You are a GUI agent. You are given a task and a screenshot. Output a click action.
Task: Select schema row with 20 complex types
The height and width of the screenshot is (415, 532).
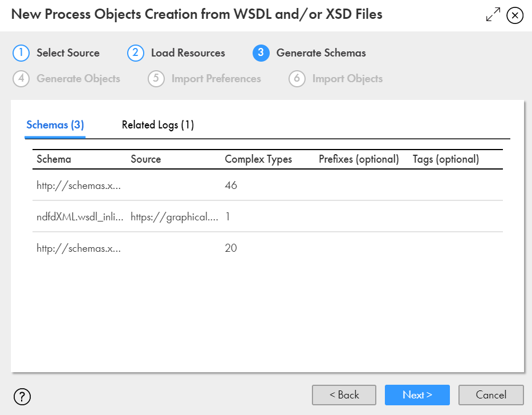point(267,248)
